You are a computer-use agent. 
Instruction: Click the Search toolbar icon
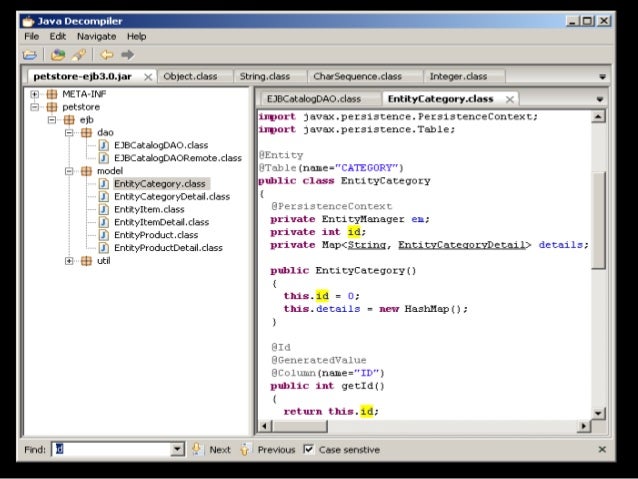tap(79, 55)
